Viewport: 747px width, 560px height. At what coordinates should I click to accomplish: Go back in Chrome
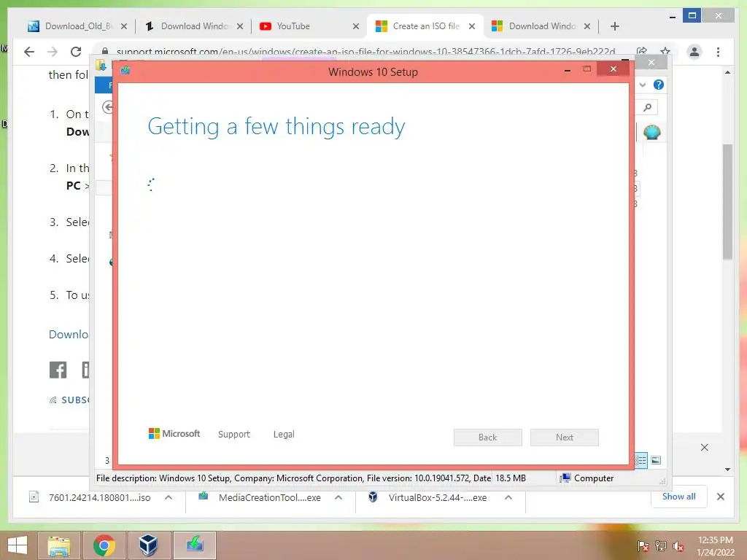coord(29,52)
